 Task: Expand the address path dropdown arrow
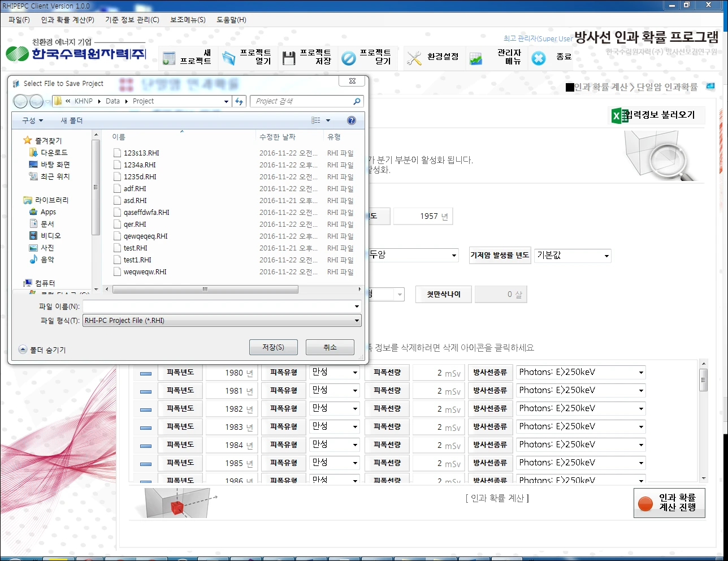(226, 101)
